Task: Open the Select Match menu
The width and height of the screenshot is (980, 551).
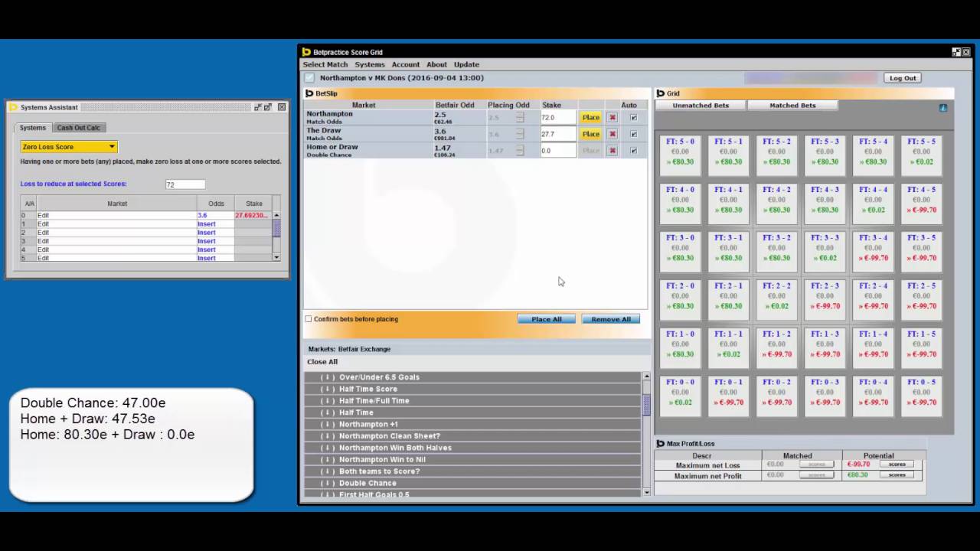Action: 325,65
